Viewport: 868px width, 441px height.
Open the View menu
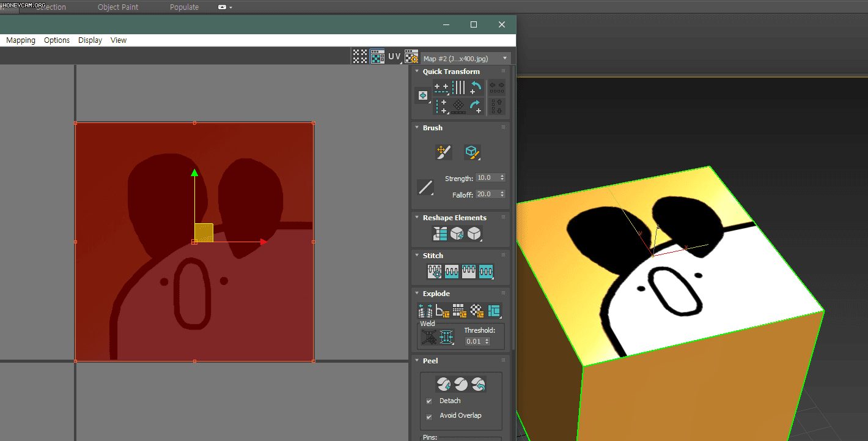tap(119, 40)
